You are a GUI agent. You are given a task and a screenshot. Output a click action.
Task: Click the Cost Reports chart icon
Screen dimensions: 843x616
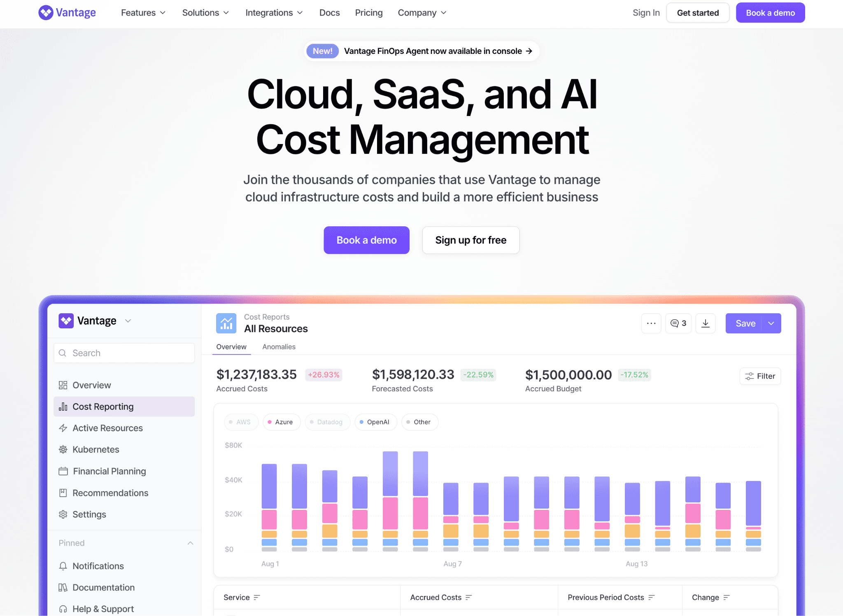click(226, 323)
